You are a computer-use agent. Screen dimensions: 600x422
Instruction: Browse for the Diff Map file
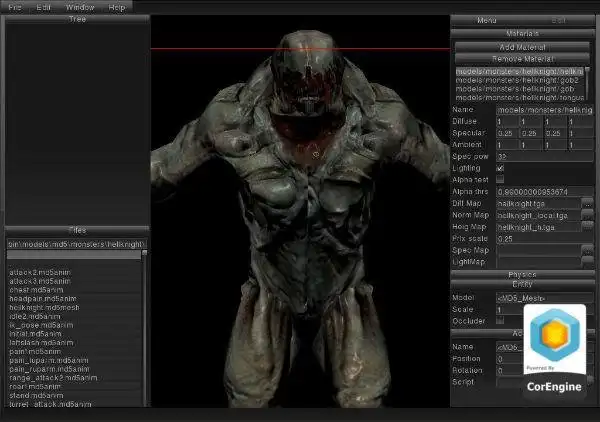(587, 204)
